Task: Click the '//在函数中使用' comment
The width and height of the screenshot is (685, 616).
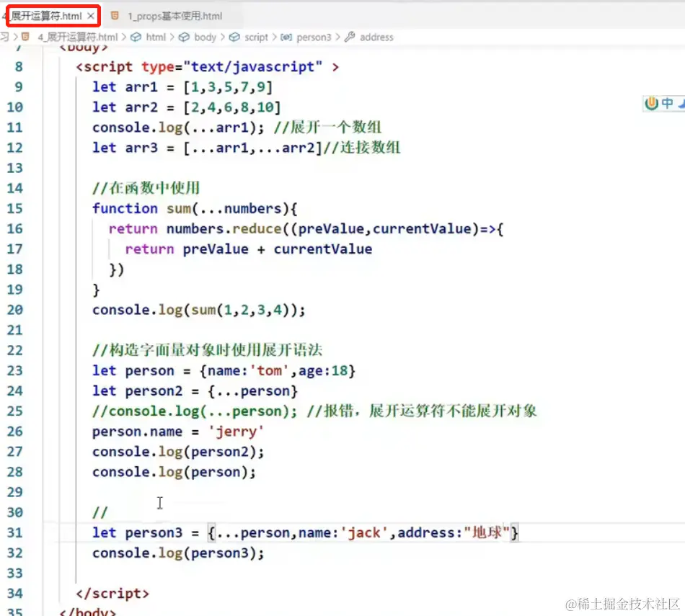Action: coord(146,188)
